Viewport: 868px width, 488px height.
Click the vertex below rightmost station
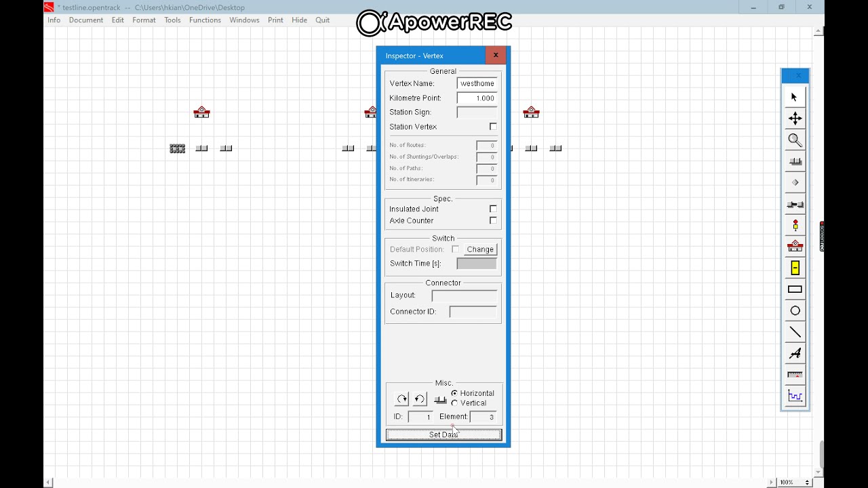click(531, 148)
